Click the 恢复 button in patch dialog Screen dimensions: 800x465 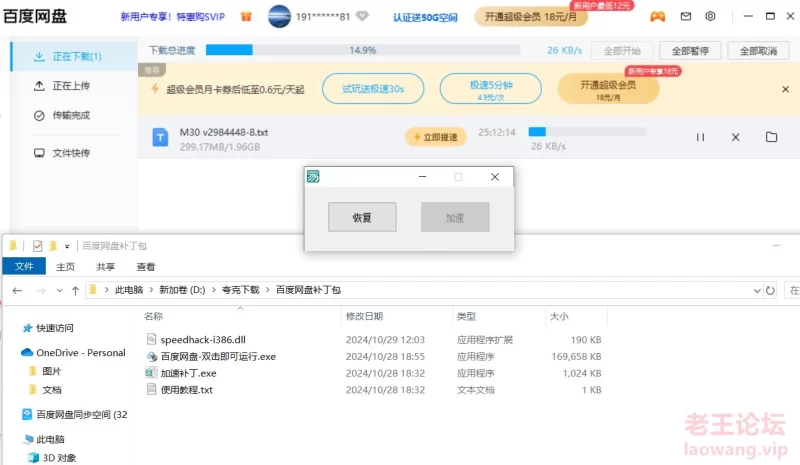[362, 217]
